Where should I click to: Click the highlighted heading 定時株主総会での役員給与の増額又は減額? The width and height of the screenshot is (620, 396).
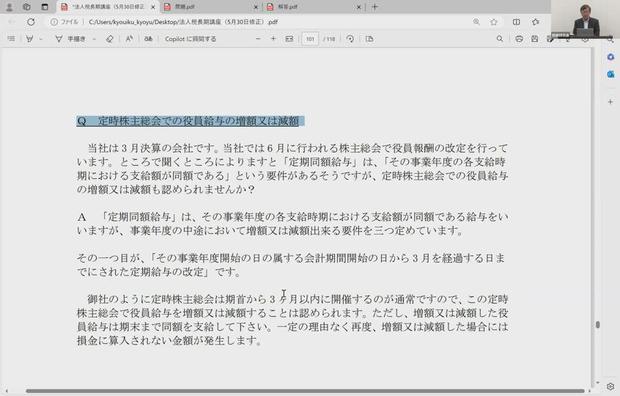point(198,121)
